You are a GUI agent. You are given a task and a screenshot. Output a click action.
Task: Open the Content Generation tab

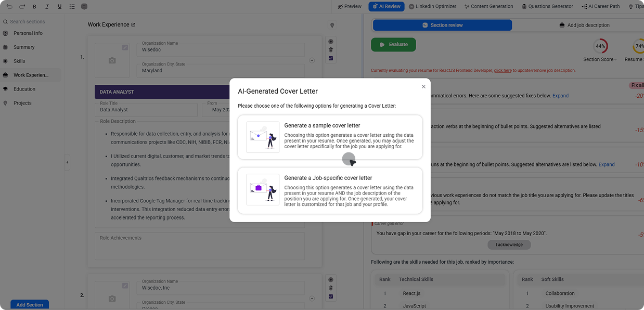(488, 6)
